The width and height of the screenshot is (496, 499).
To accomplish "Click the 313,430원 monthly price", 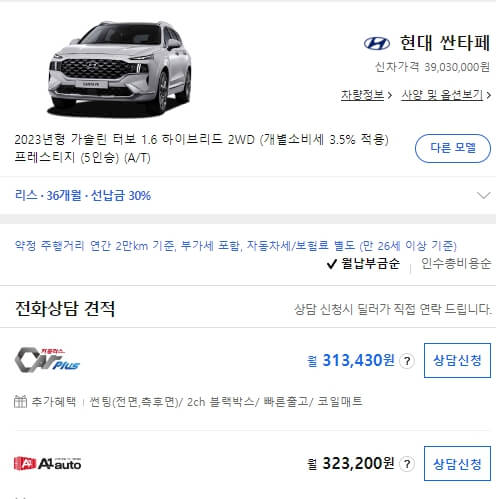I will [359, 360].
